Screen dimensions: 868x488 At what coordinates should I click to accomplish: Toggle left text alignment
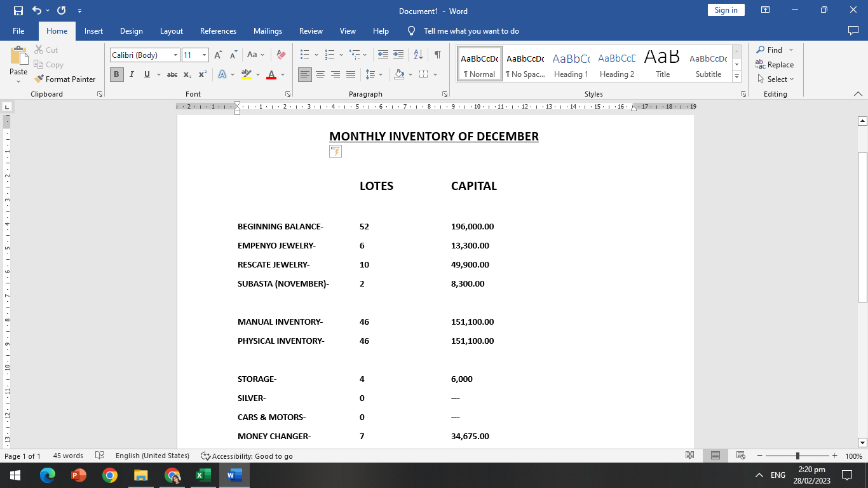coord(305,74)
